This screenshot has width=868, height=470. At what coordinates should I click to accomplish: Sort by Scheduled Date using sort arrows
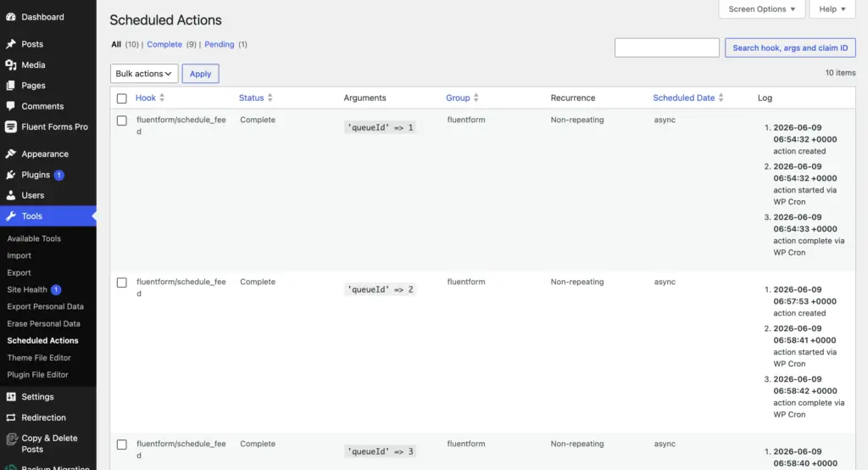tap(721, 98)
